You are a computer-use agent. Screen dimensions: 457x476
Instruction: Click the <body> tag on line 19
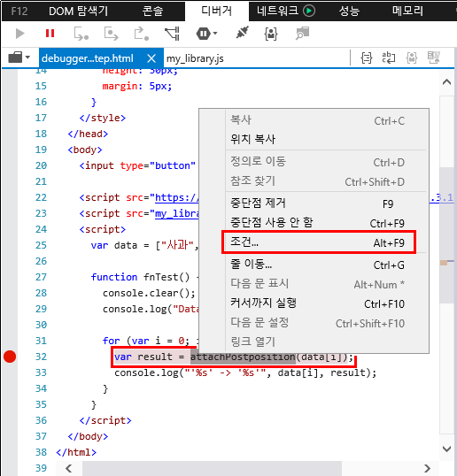tap(85, 150)
